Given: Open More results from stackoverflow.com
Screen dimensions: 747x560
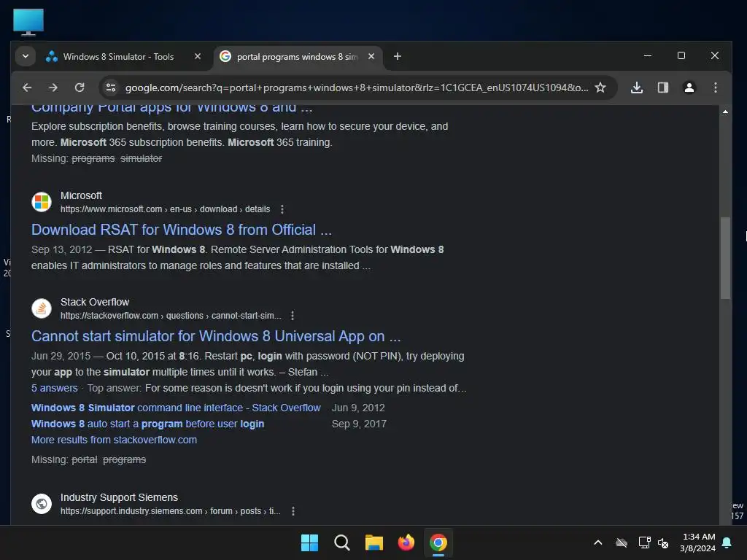Looking at the screenshot, I should (x=114, y=440).
